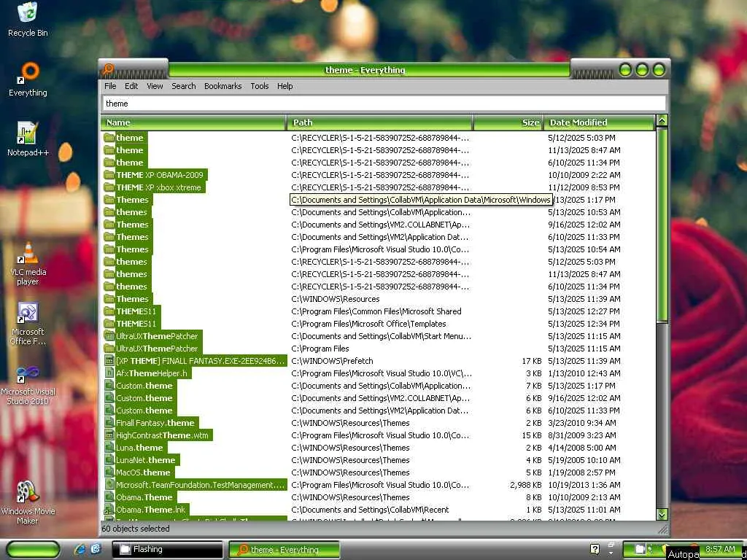Launch VLC media player from the desktop

tap(28, 264)
